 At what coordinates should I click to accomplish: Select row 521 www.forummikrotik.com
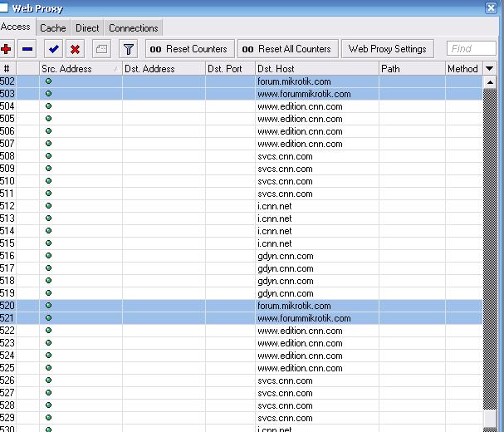tap(241, 318)
